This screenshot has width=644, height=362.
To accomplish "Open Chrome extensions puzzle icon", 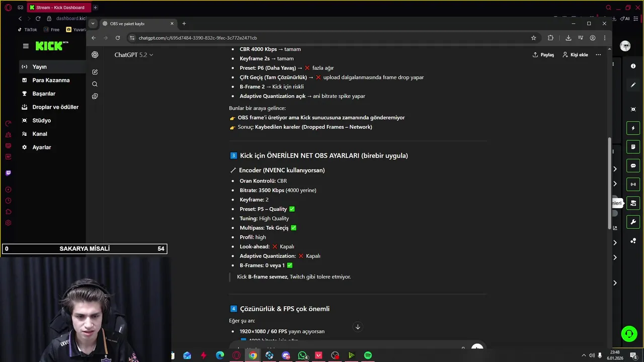I will [550, 38].
